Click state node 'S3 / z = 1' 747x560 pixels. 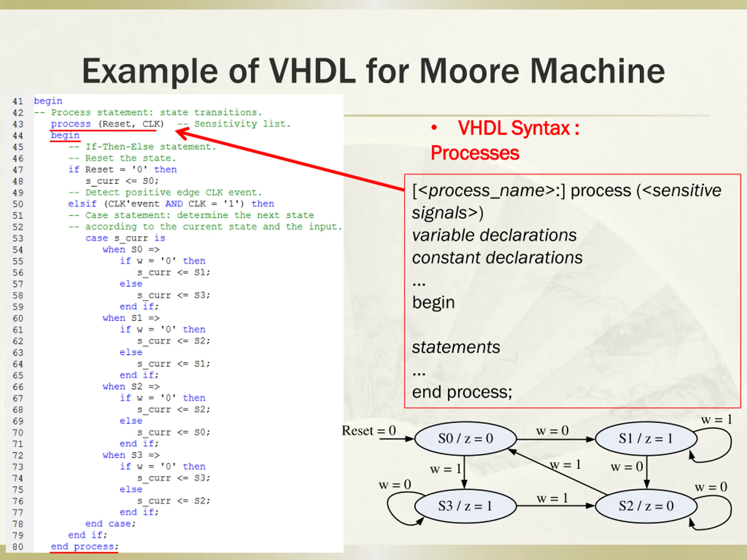pyautogui.click(x=465, y=506)
